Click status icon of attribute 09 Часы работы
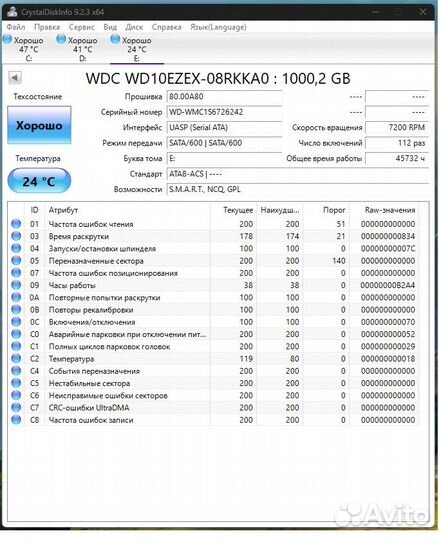Screen dimensions: 441x540 point(16,285)
